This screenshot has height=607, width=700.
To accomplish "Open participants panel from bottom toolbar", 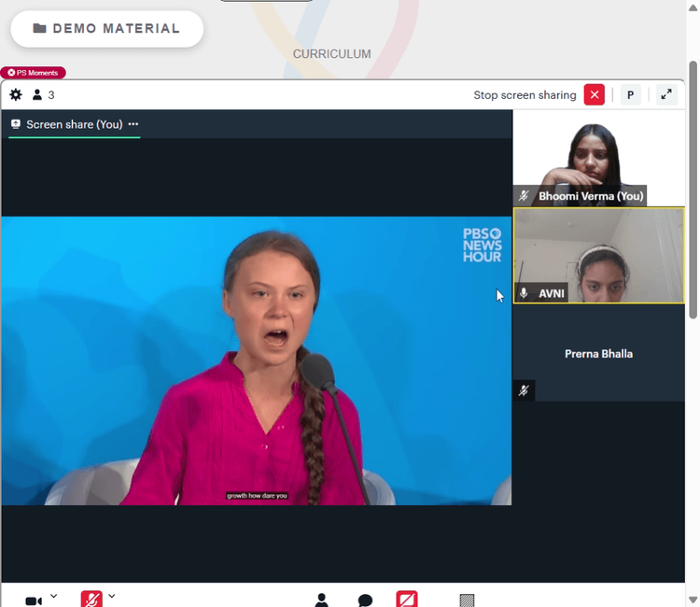I will 321,600.
